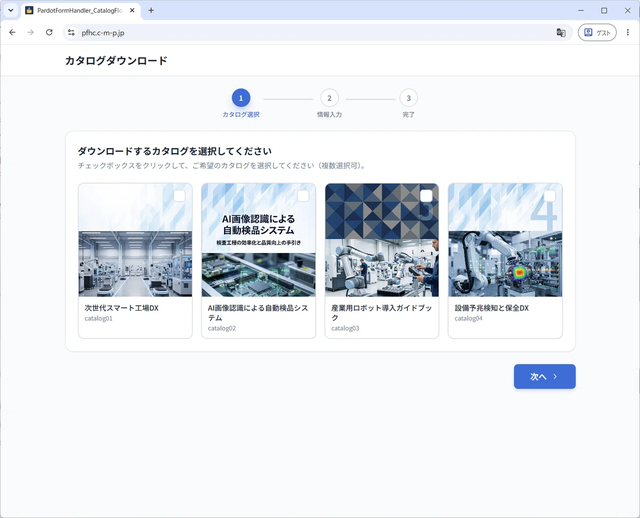Click the catalog03 label text

[x=345, y=328]
